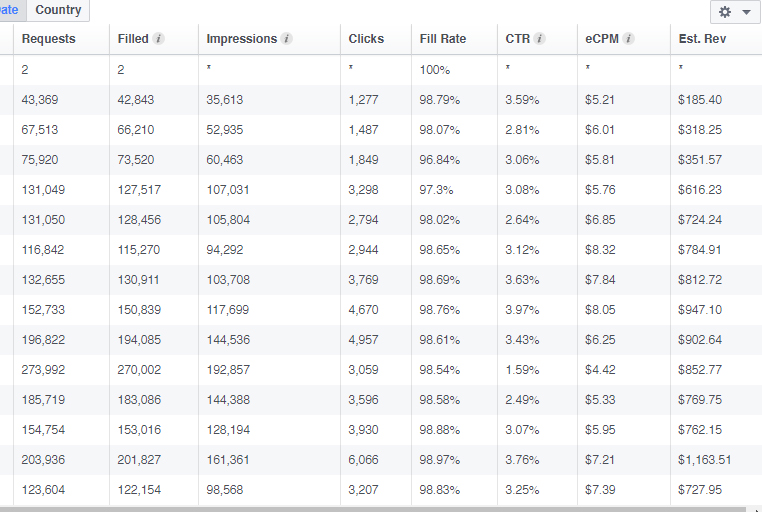Select the $8.32 eCPM cell
The image size is (762, 512).
coord(600,250)
